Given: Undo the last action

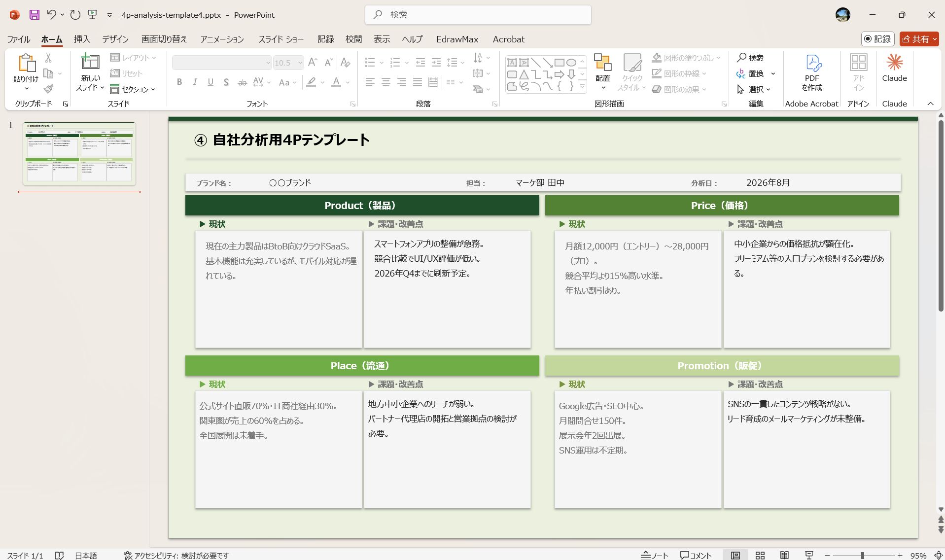Looking at the screenshot, I should pos(51,15).
